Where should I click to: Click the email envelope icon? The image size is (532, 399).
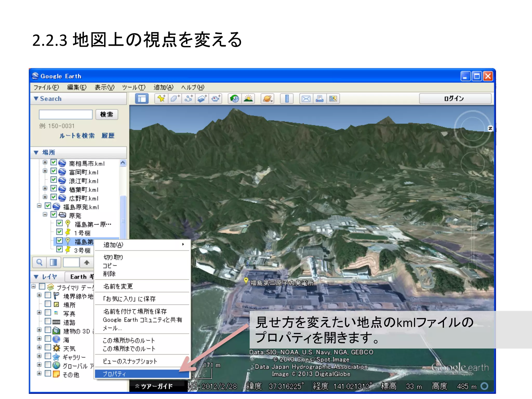tap(306, 99)
